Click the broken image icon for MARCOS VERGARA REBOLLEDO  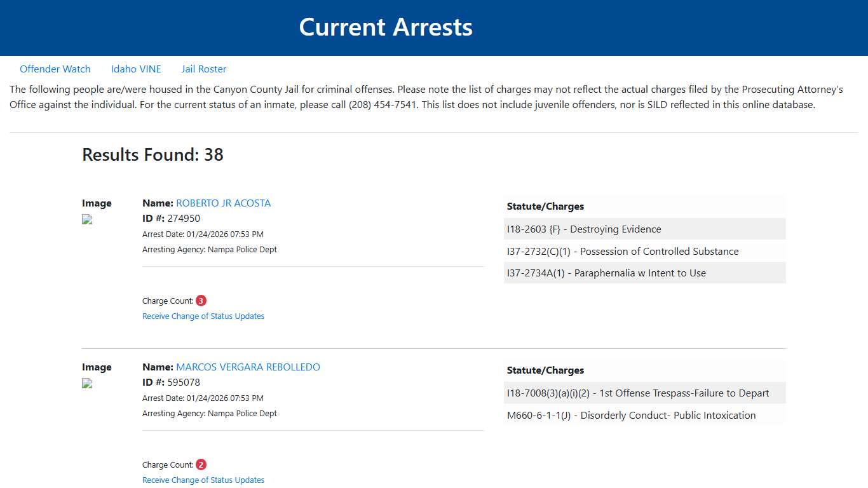pyautogui.click(x=86, y=383)
